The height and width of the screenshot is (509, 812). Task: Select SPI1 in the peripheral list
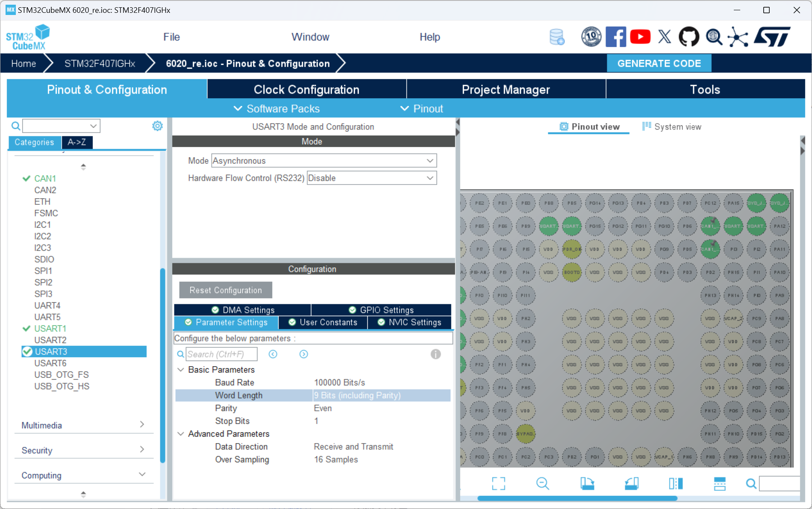point(43,271)
